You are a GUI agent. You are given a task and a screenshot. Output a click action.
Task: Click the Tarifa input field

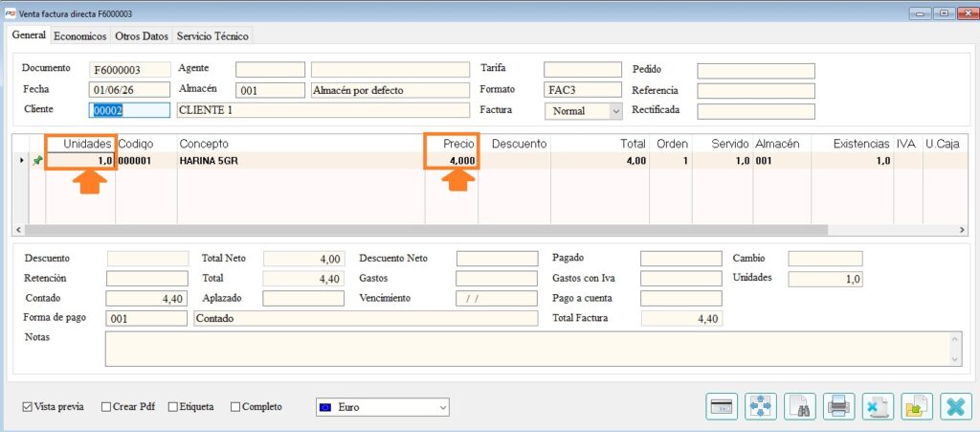pyautogui.click(x=583, y=69)
